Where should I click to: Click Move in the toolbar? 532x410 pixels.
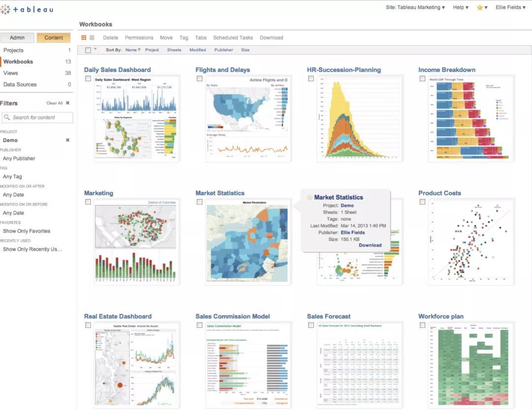click(166, 37)
